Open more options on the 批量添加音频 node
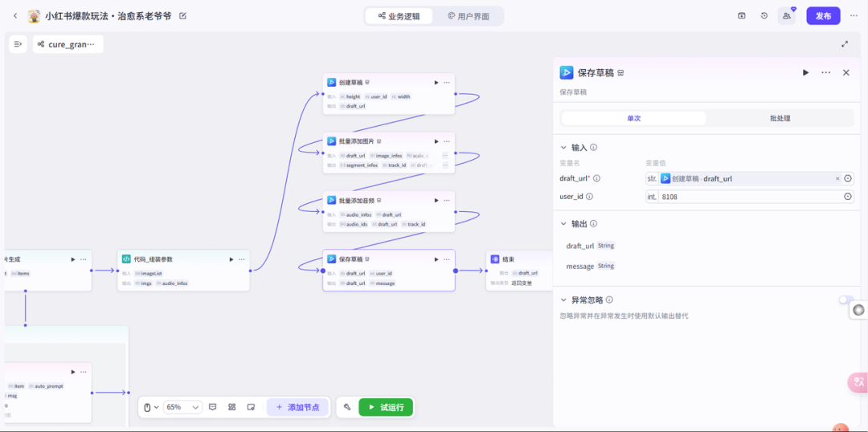The image size is (868, 432). [447, 200]
